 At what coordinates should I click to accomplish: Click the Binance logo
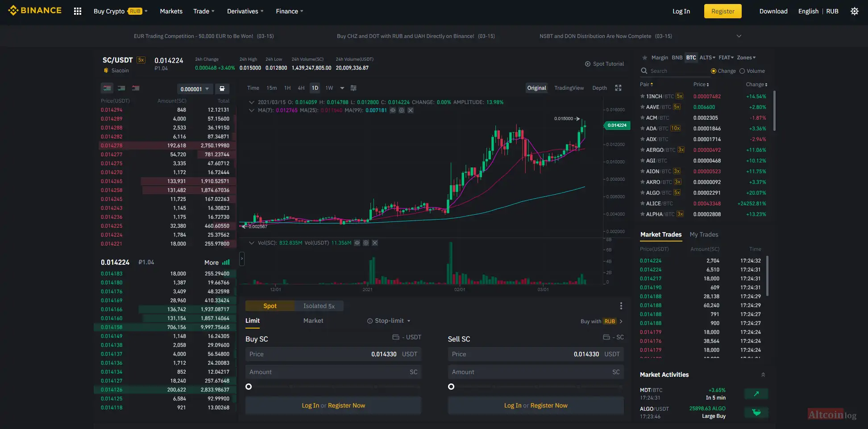click(x=35, y=10)
